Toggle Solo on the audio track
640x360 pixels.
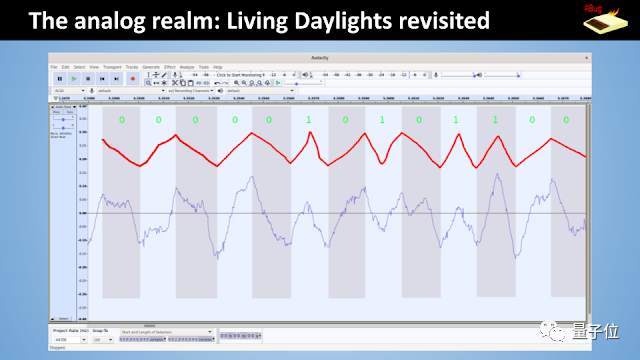point(69,112)
